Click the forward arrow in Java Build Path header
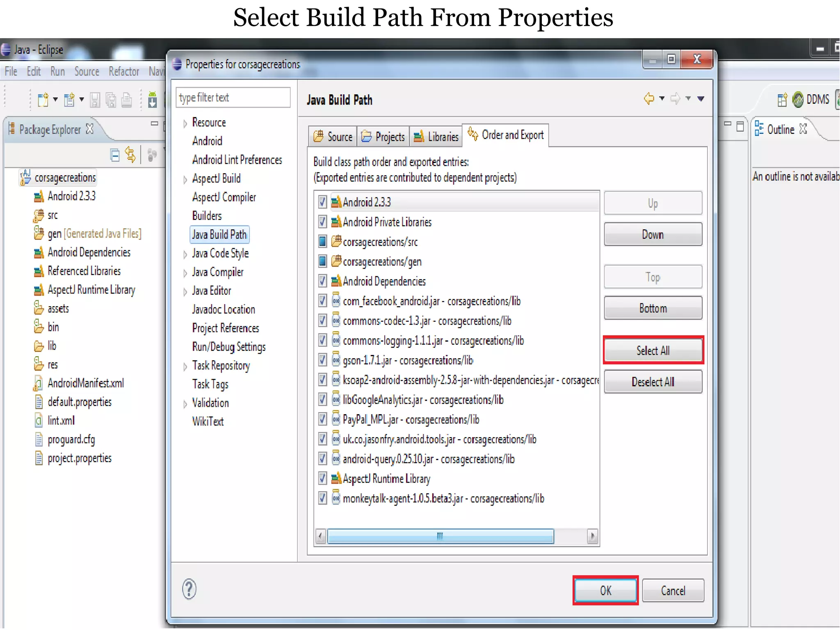Viewport: 840px width, 630px height. 675,99
